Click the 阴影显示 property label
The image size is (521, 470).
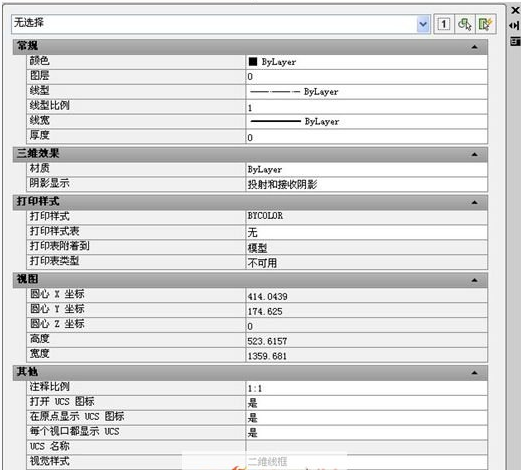click(x=49, y=183)
